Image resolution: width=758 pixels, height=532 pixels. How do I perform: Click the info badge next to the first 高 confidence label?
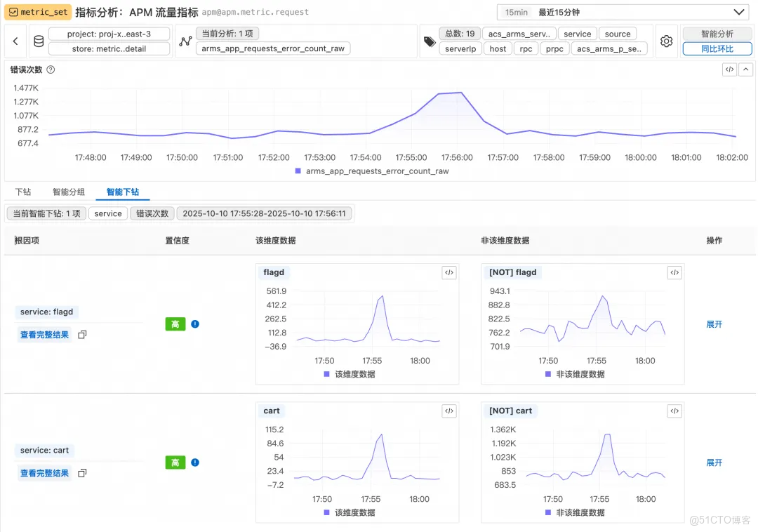(x=195, y=324)
